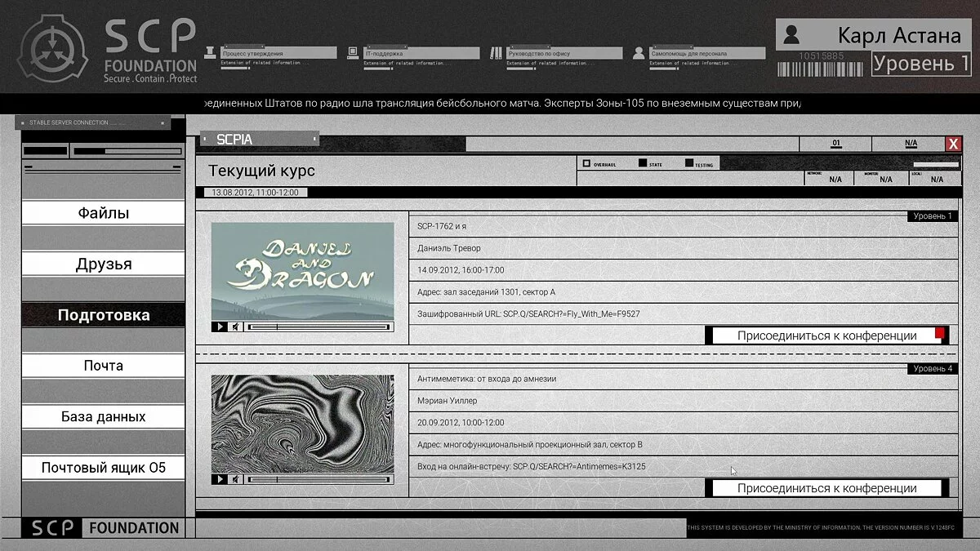
Task: Click Антимеметика: от входа до амнезии row
Action: [x=684, y=379]
